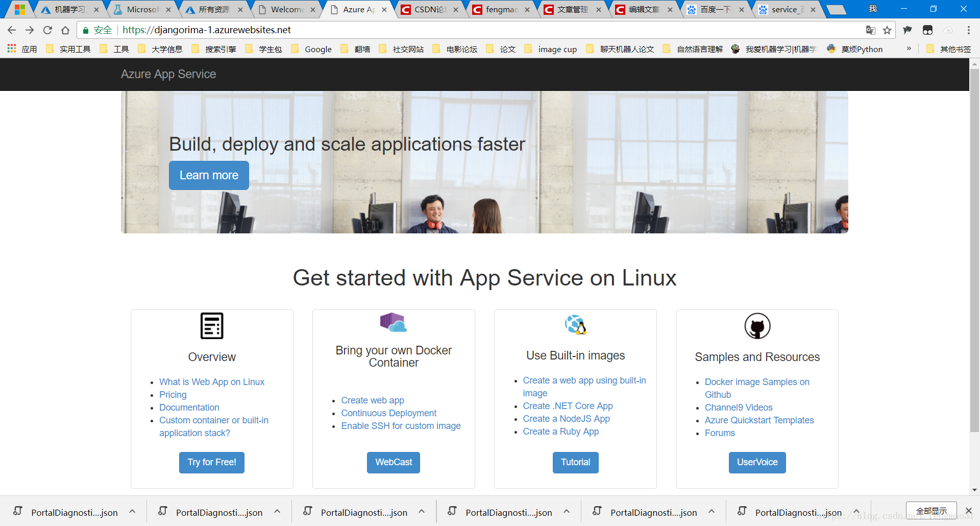
Task: Click the secure lock icon beside 安全
Action: click(x=86, y=30)
